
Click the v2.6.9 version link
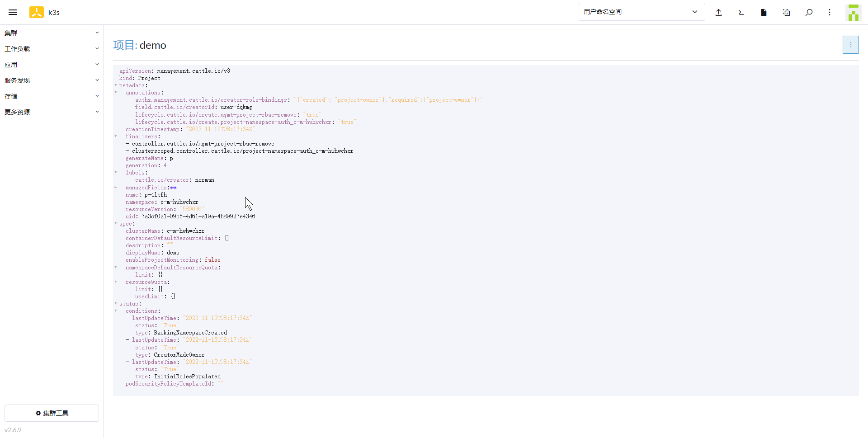pyautogui.click(x=13, y=430)
